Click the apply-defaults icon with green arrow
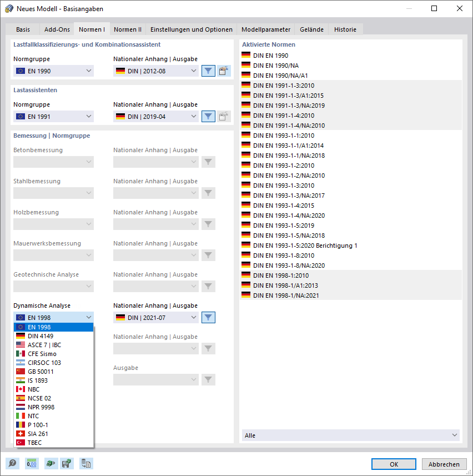This screenshot has height=476, width=473. pyautogui.click(x=50, y=463)
